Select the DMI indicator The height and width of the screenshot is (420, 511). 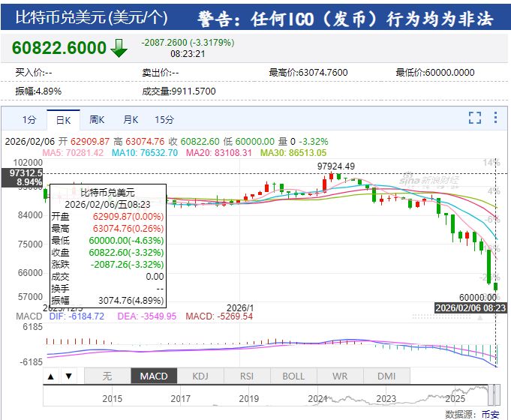pos(386,376)
